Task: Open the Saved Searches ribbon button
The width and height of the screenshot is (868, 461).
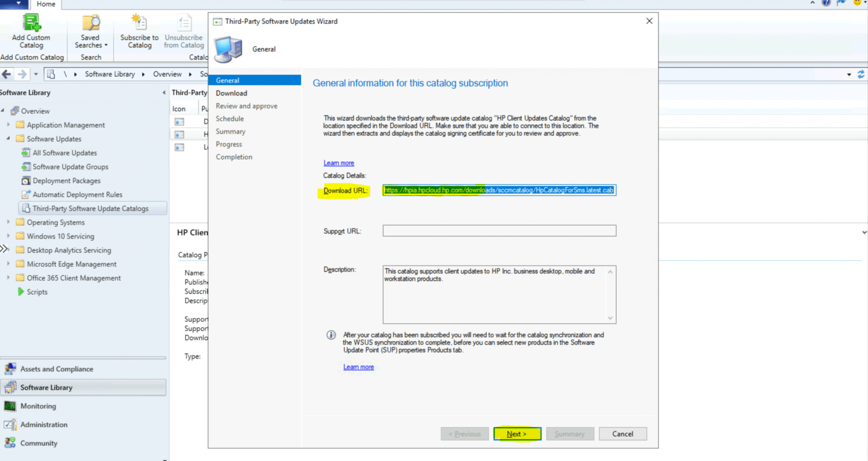Action: click(x=91, y=31)
